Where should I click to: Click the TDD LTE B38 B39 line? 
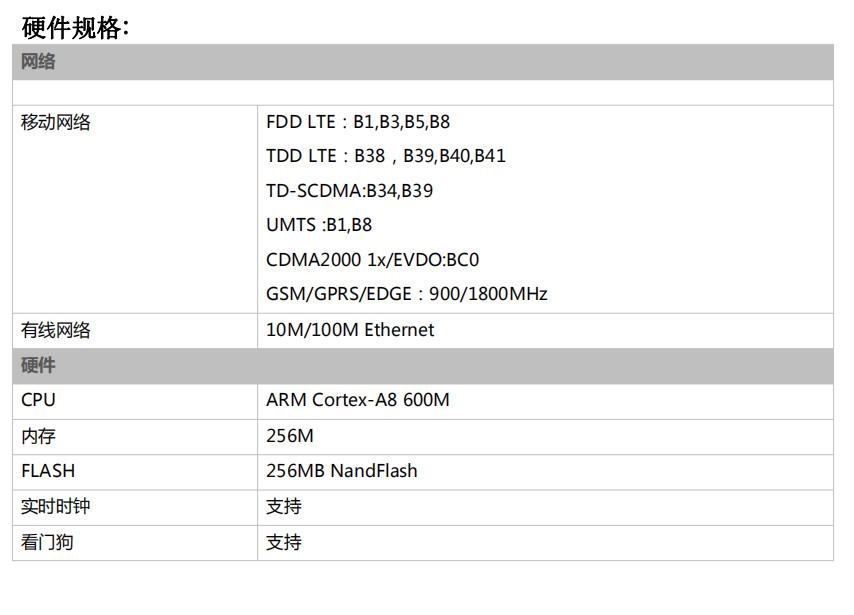coord(386,156)
